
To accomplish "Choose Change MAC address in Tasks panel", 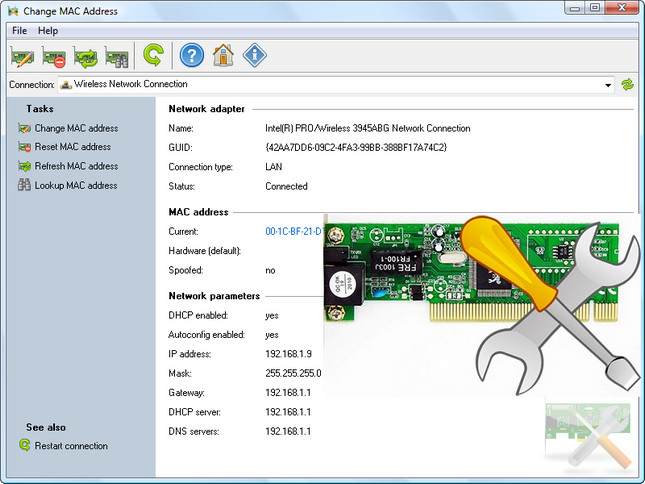I will pos(76,128).
